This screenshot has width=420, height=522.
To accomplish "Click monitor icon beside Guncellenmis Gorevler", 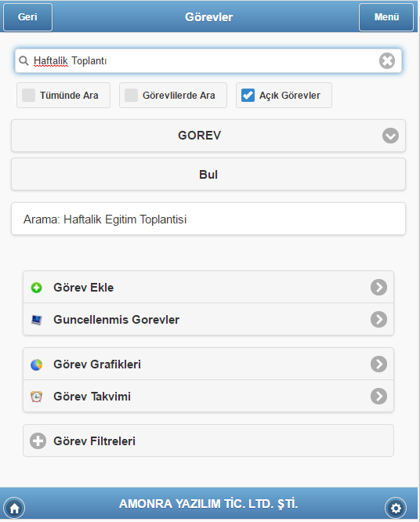I will [x=36, y=320].
